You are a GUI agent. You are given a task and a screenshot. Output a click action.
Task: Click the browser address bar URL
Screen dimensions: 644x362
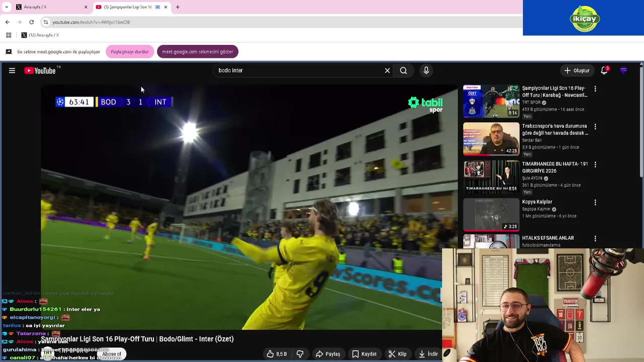(91, 22)
